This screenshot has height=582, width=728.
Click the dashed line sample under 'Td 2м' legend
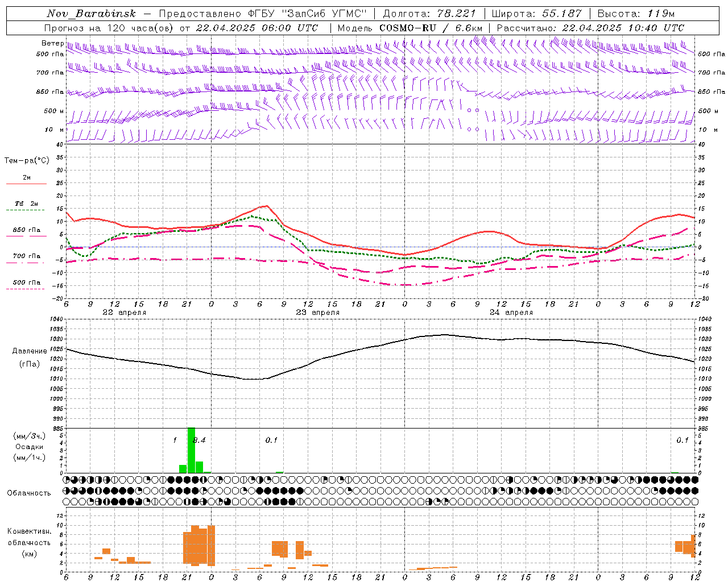pyautogui.click(x=26, y=210)
